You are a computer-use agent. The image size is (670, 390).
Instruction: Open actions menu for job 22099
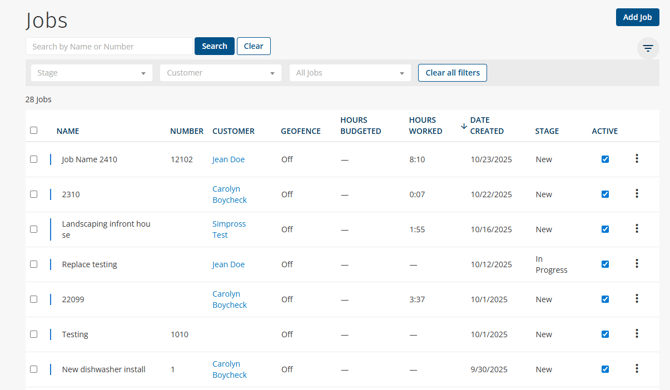coord(637,299)
